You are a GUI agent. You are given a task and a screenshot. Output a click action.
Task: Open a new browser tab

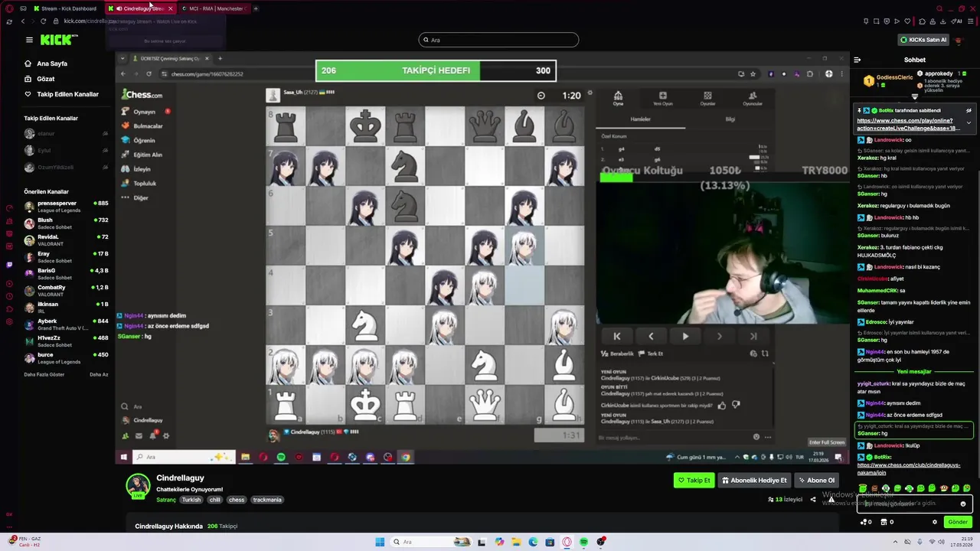pos(256,8)
